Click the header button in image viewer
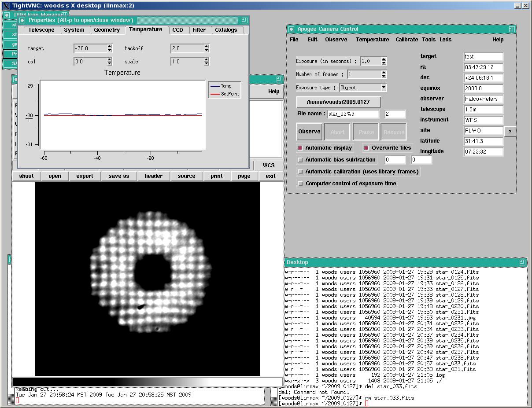This screenshot has width=532, height=408. (x=154, y=176)
